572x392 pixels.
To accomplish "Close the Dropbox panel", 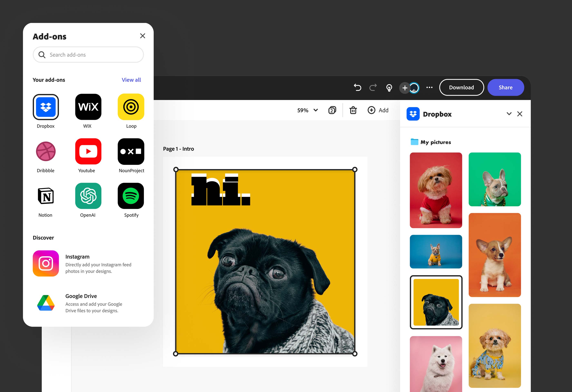I will 520,114.
